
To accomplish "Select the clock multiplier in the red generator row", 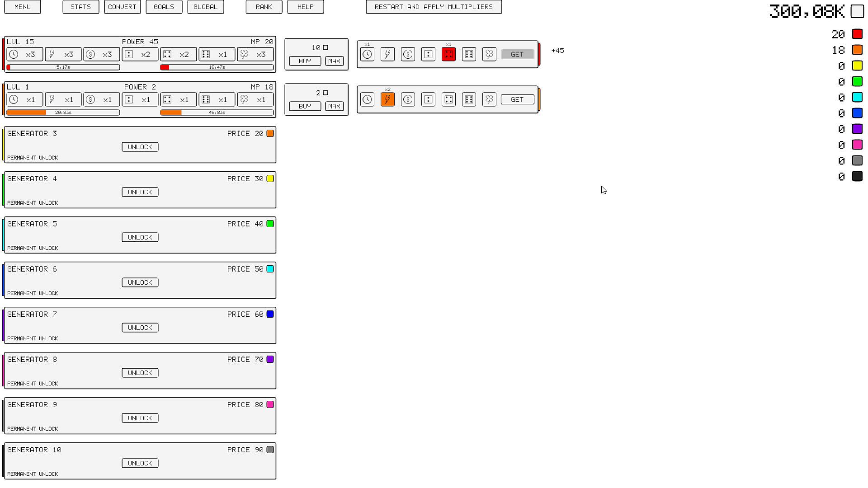I will tap(367, 54).
